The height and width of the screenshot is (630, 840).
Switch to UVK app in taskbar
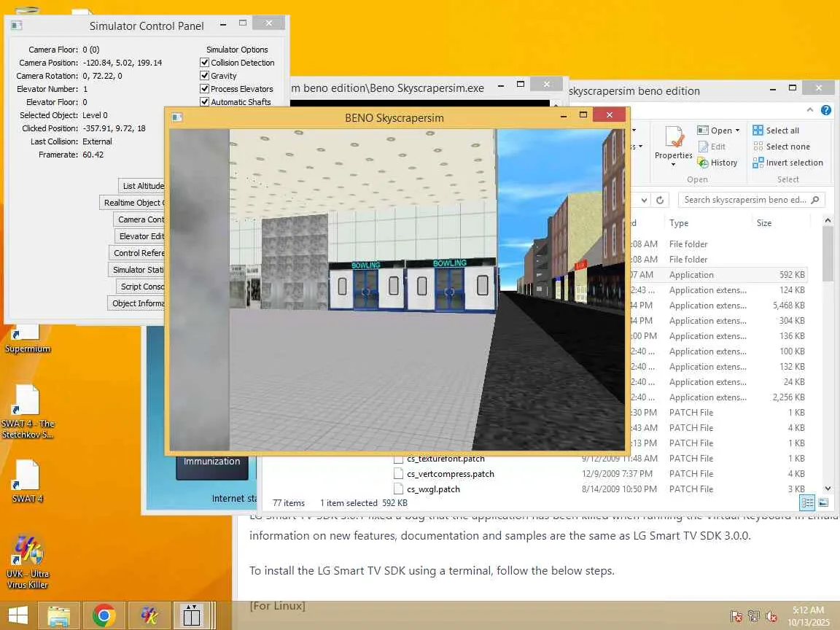point(149,615)
